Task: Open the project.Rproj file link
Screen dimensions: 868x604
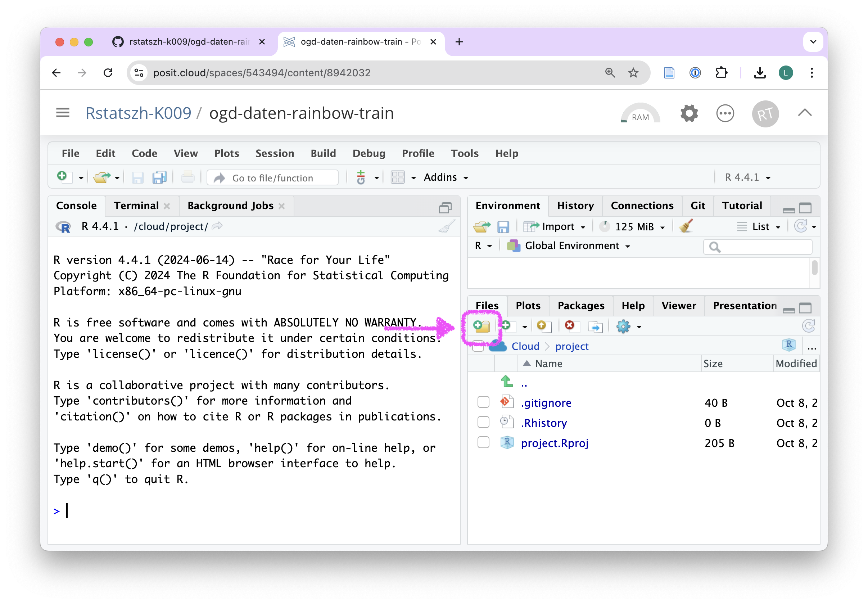Action: pos(554,443)
